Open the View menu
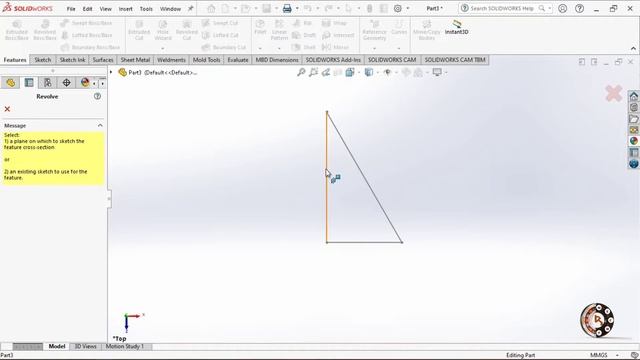This screenshot has width=640, height=360. [105, 9]
